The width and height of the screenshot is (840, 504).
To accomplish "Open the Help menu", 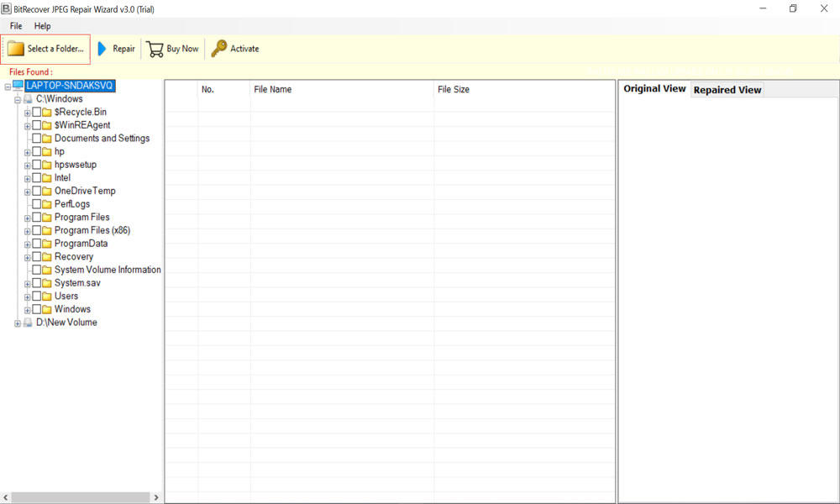I will [x=42, y=26].
